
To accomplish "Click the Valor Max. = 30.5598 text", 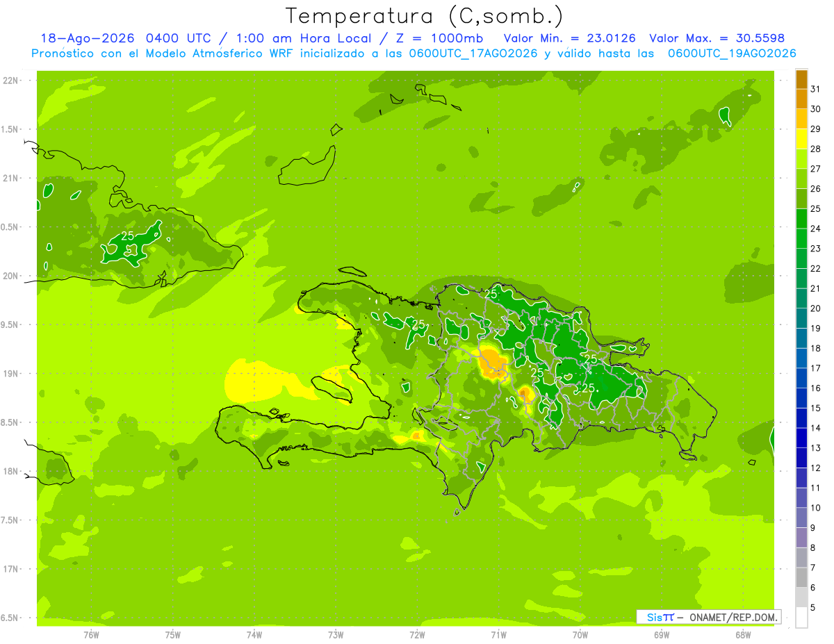I will tap(717, 38).
